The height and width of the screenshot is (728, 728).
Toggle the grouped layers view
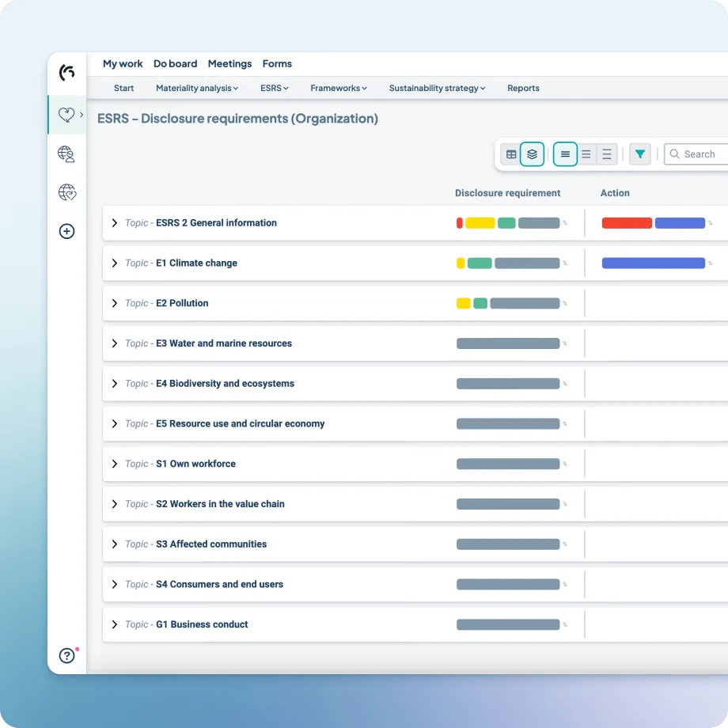tap(533, 154)
